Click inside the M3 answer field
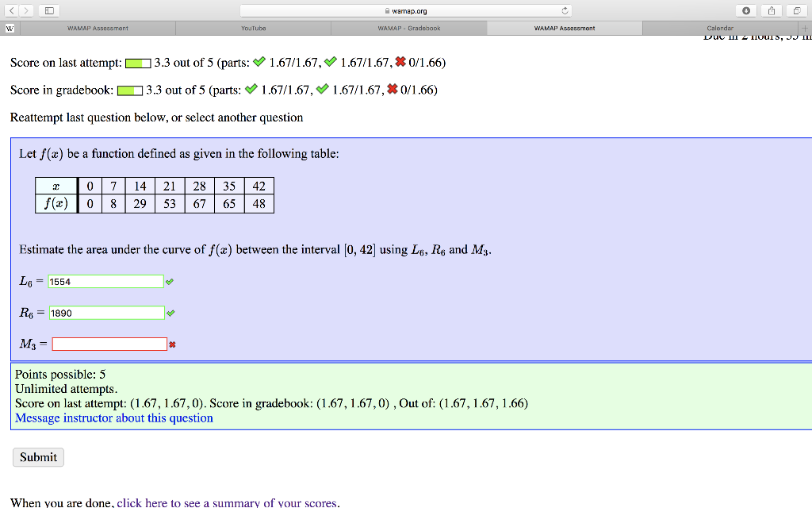The width and height of the screenshot is (812, 508). click(109, 343)
